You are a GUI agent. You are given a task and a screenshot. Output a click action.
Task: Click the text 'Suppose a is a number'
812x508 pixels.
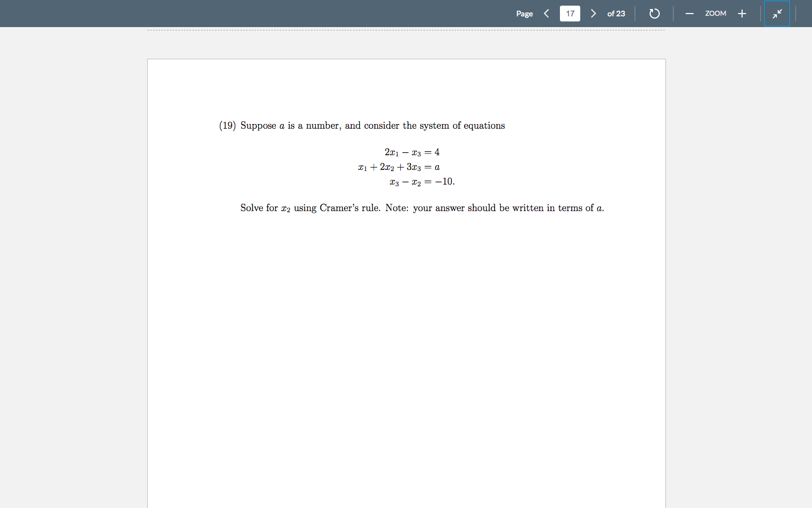pos(290,125)
